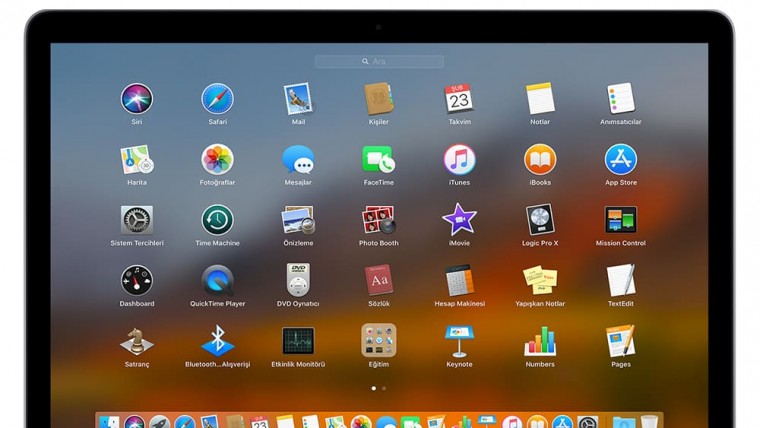This screenshot has height=428, width=760.
Task: Click the Launchpad rocket in the Dock
Action: pos(159,422)
